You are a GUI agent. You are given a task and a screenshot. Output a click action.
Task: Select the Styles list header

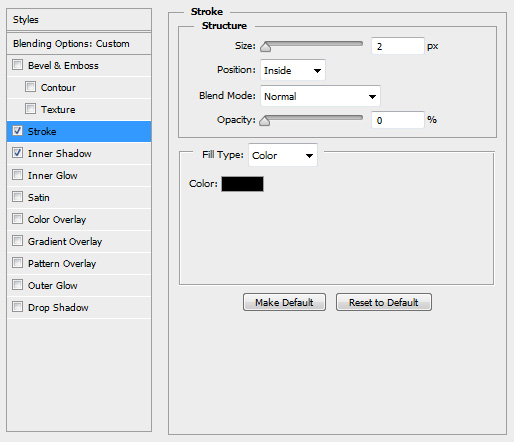[x=79, y=20]
